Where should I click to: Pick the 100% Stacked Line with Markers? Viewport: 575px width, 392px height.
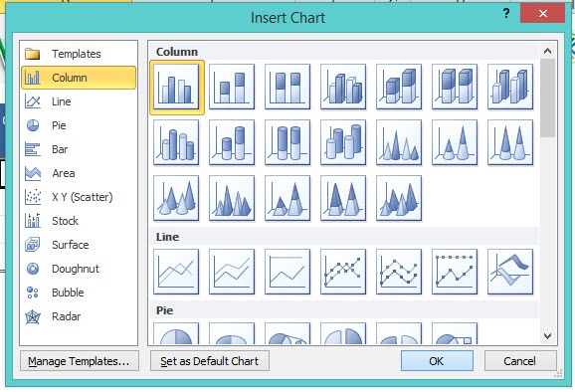pos(455,272)
